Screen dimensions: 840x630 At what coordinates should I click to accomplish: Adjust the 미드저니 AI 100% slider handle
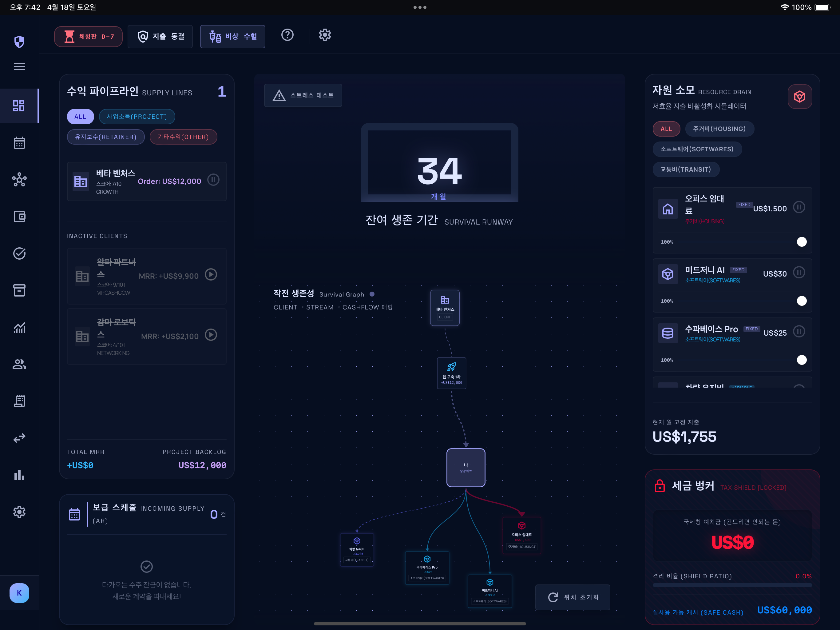802,301
